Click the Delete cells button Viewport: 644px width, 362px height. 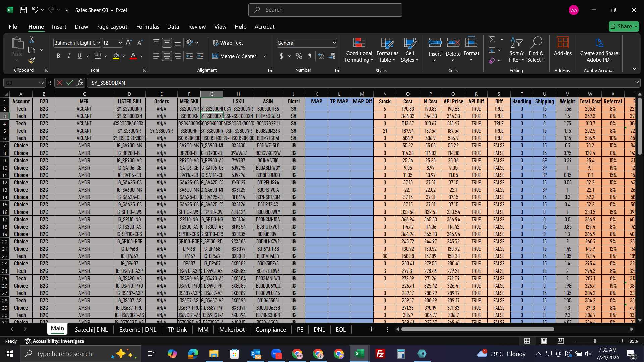click(453, 50)
